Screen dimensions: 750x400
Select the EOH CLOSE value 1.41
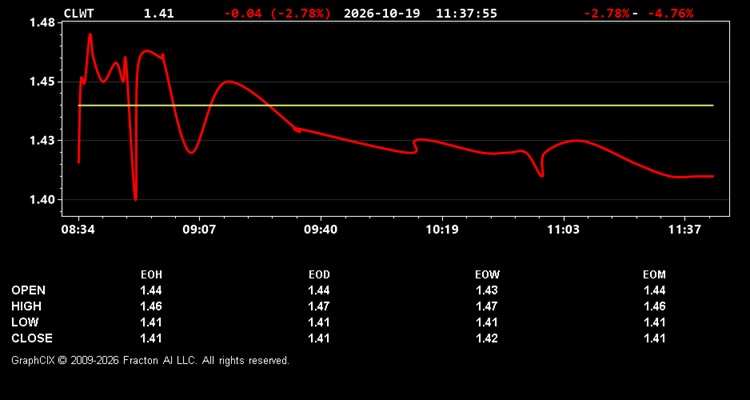coord(151,338)
